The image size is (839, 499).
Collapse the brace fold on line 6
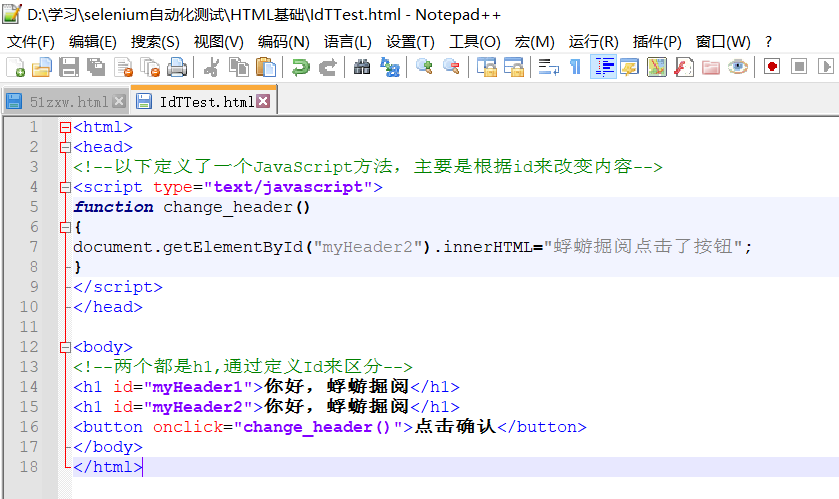tap(65, 227)
